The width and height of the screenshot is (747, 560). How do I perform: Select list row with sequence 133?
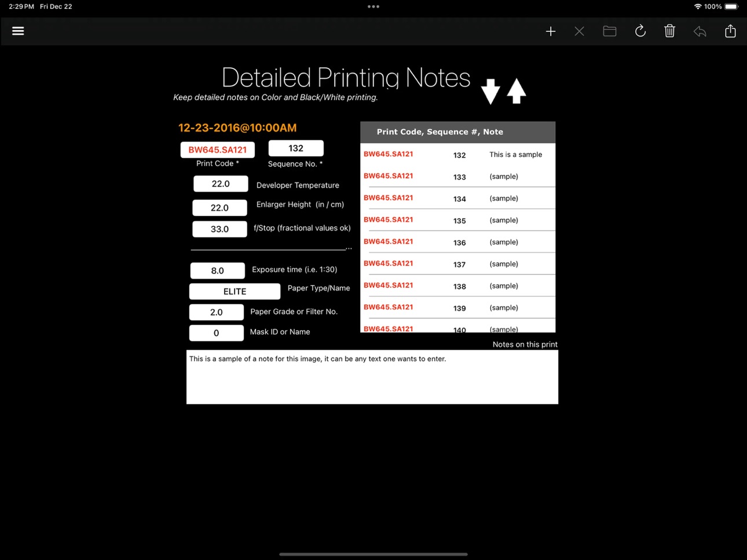click(x=458, y=176)
